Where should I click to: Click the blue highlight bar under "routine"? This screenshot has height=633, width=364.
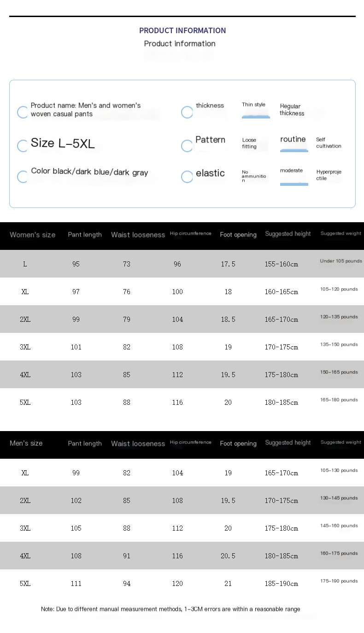point(294,150)
